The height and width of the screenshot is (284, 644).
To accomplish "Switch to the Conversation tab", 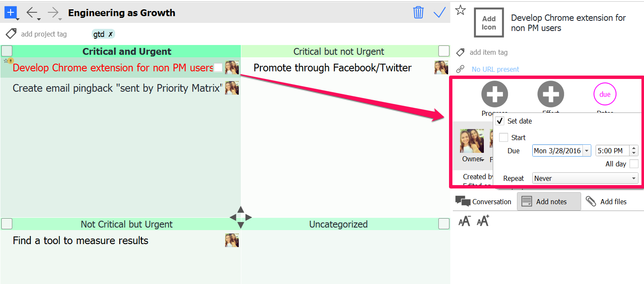I will tap(483, 202).
